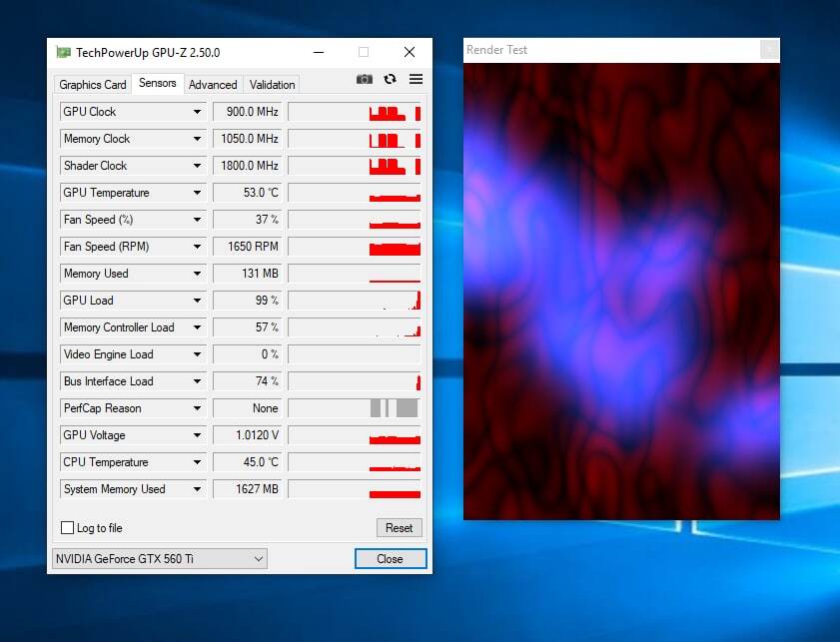Click the Close button at bottom
The height and width of the screenshot is (642, 840).
click(x=390, y=559)
